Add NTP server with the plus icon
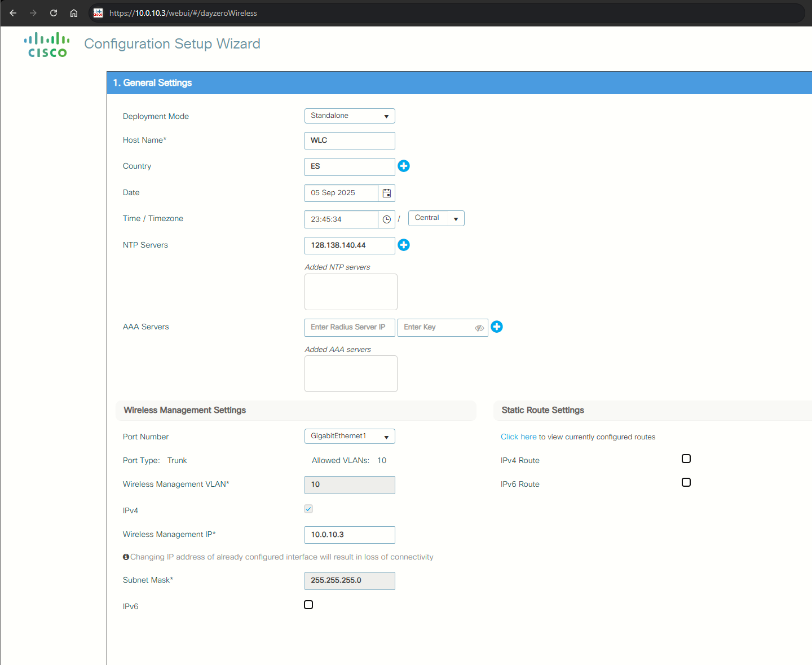812x665 pixels. (404, 245)
